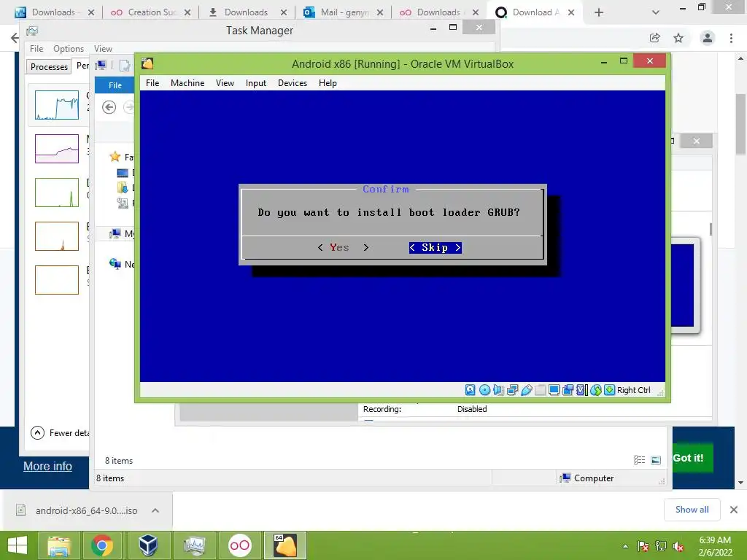Screen dimensions: 747x560
Task: Open Task Manager Options menu
Action: [x=68, y=49]
